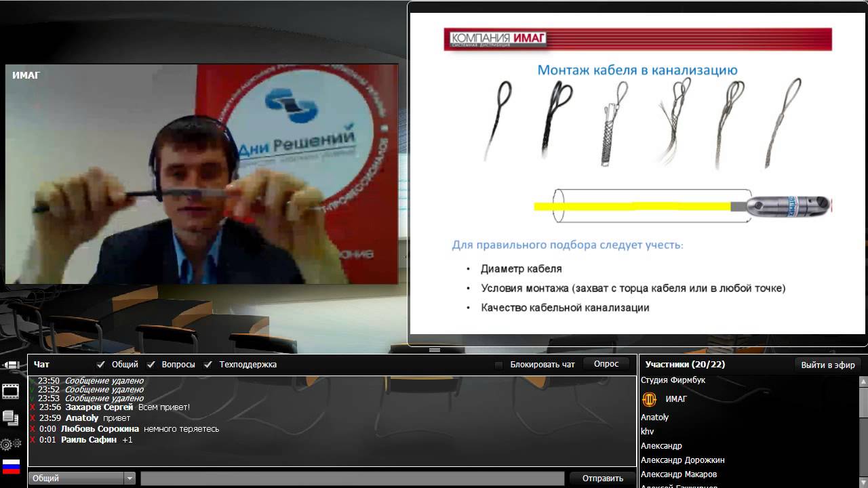The width and height of the screenshot is (868, 488).
Task: Select participant Студия Фирмбук
Action: tap(673, 380)
